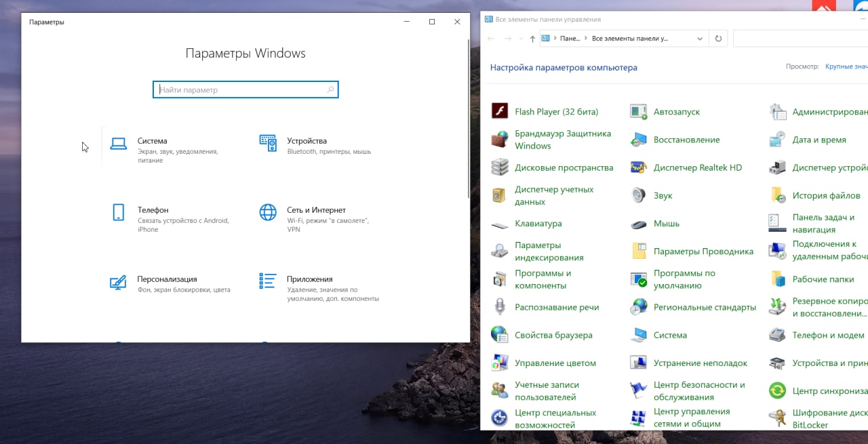Open the Просмотр: Крупные значки dropdown
Image resolution: width=868 pixels, height=444 pixels.
(x=846, y=66)
